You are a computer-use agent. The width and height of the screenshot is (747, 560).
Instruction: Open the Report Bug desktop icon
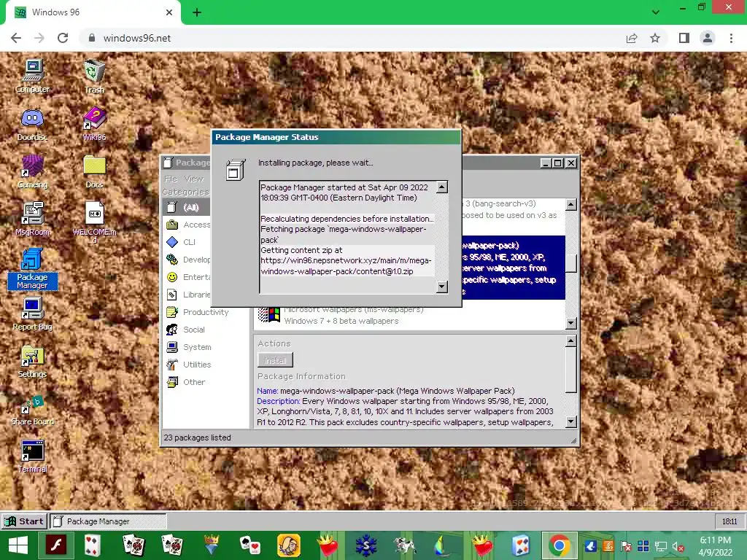coord(32,314)
